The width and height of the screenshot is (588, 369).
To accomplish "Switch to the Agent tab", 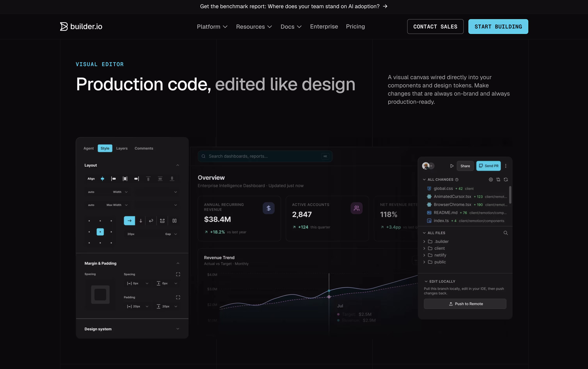I will pyautogui.click(x=89, y=148).
